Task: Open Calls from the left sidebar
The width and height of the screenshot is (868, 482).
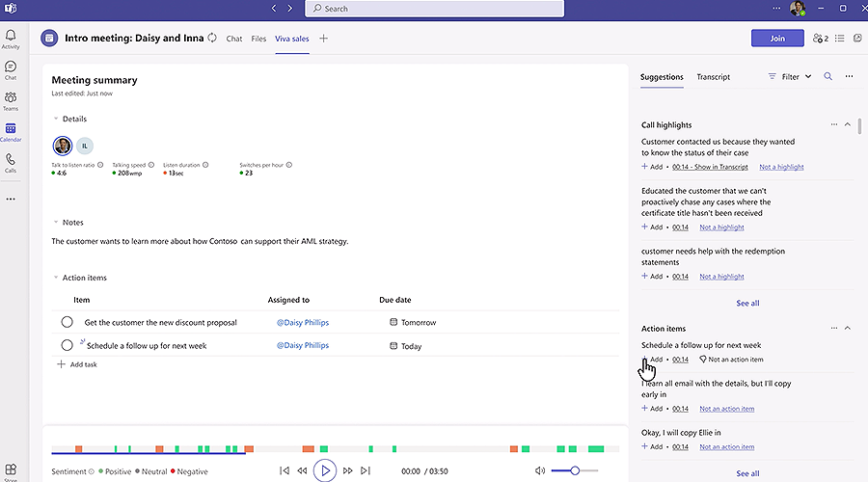Action: [x=11, y=163]
